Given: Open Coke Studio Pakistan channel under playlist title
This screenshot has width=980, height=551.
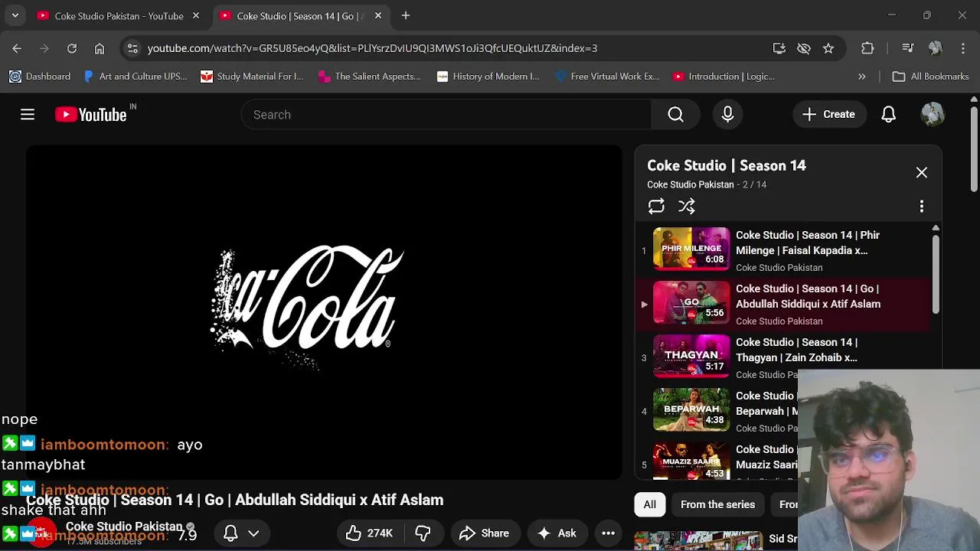Looking at the screenshot, I should (x=690, y=184).
